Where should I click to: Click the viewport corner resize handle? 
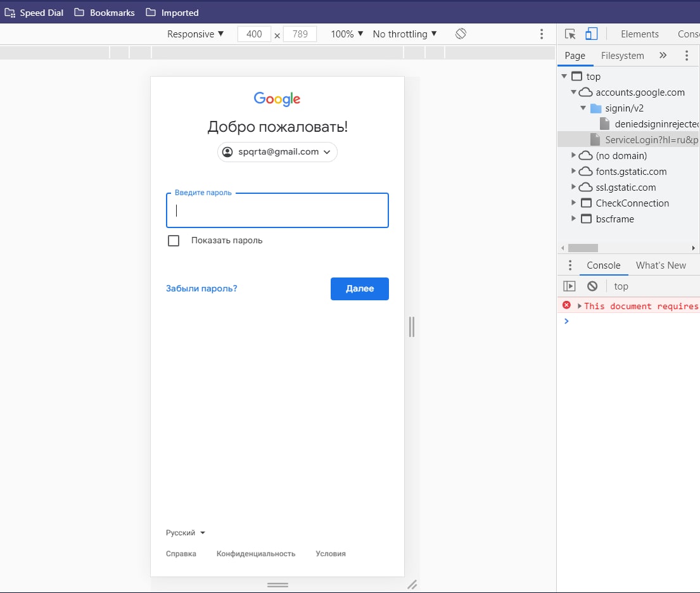pyautogui.click(x=412, y=585)
